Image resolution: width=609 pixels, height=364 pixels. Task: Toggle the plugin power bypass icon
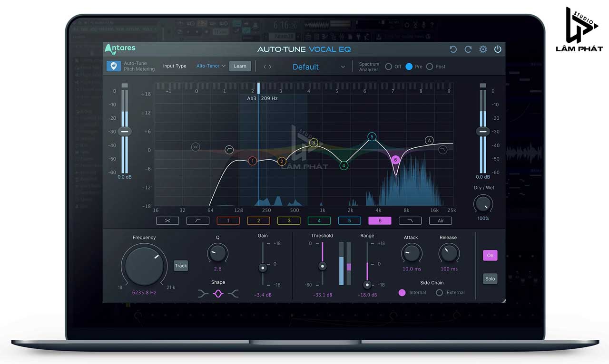(498, 49)
